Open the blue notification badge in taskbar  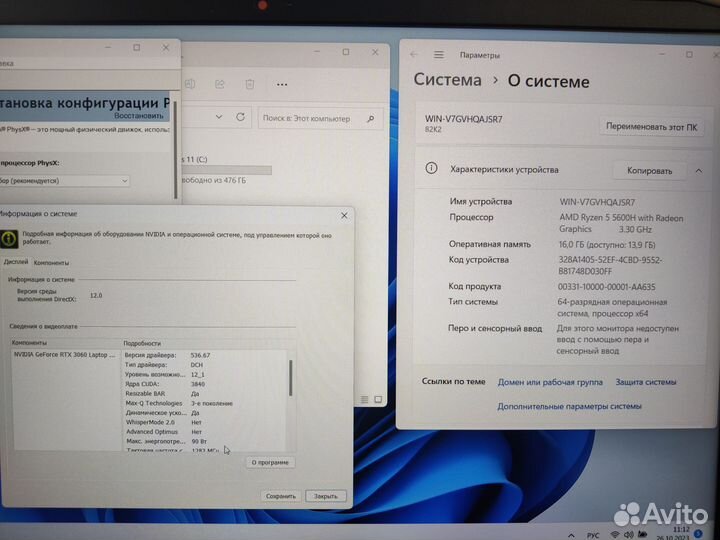pyautogui.click(x=698, y=534)
